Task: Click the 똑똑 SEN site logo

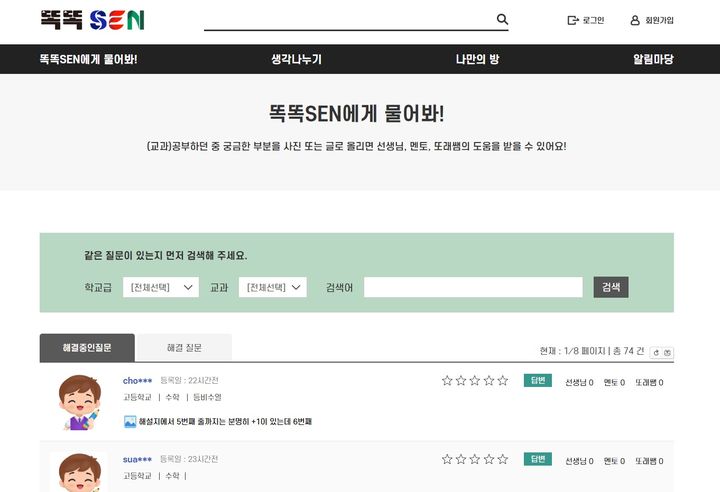Action: (92, 20)
